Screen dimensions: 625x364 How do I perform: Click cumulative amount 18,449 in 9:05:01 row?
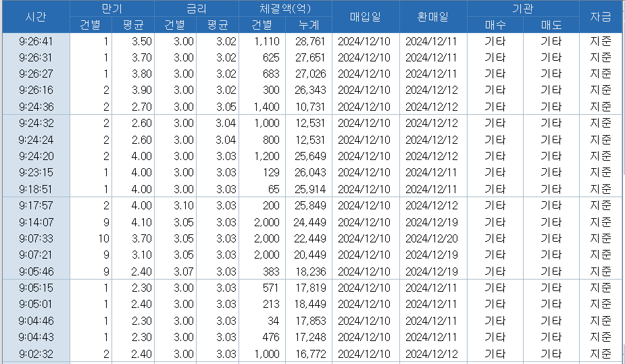click(x=310, y=305)
